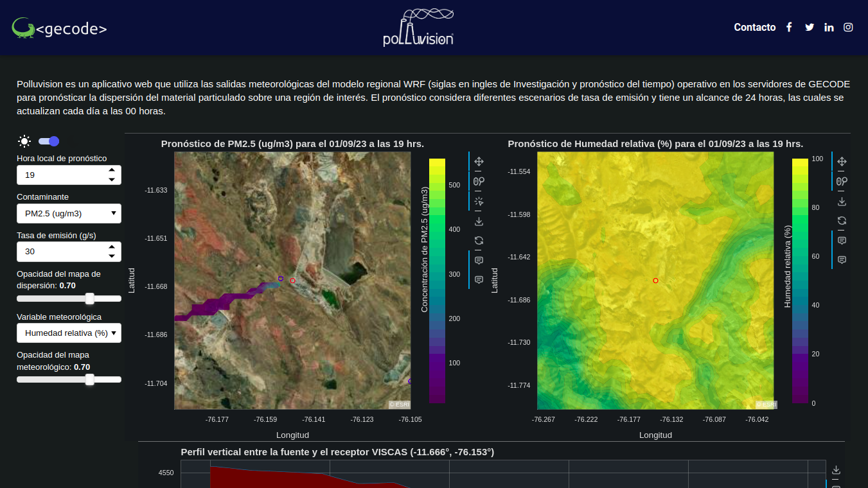868x488 pixels.
Task: Click the Polluvision logo in header
Action: 418,28
